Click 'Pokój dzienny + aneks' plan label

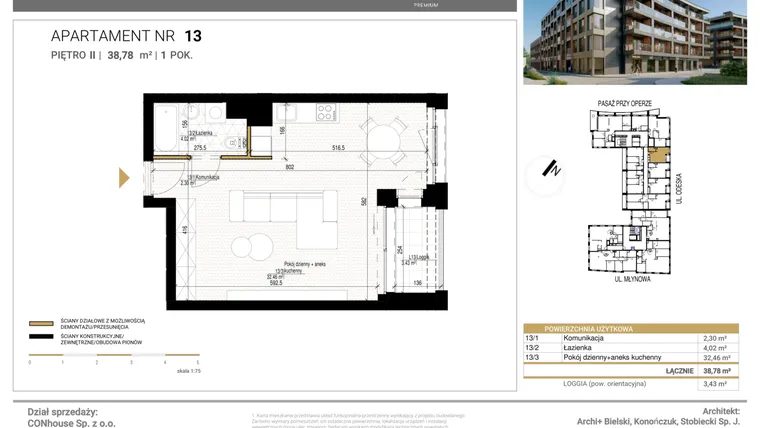click(305, 264)
